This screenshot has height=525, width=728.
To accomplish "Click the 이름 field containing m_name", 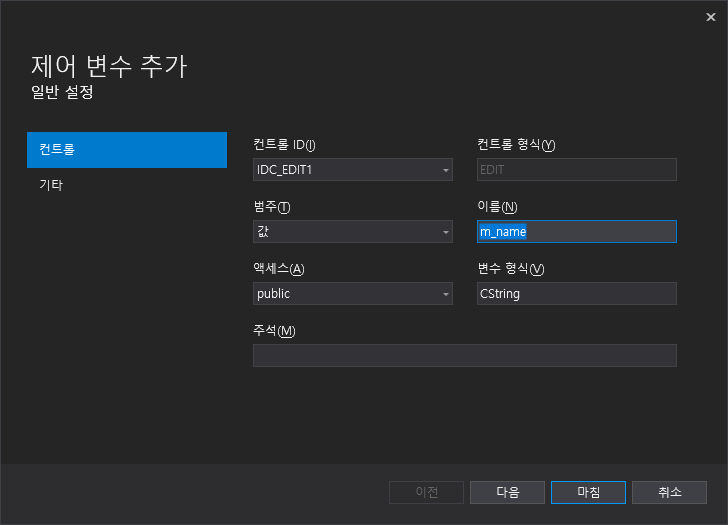I will click(x=577, y=232).
